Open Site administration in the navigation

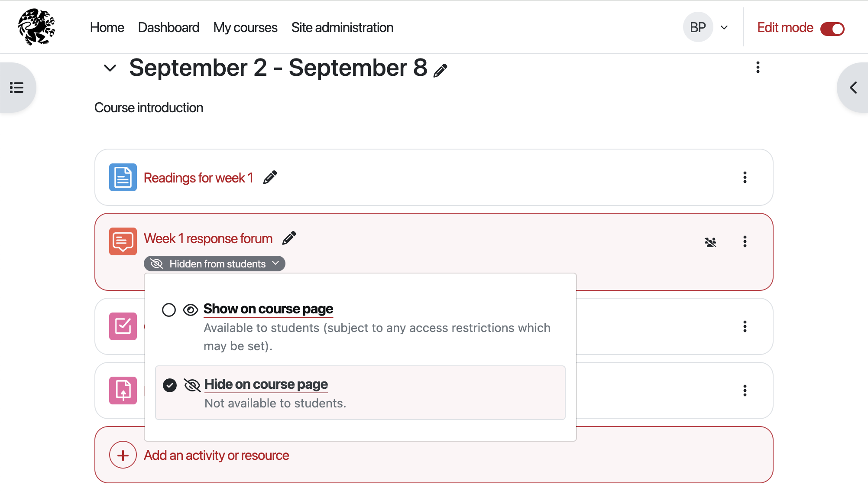[342, 27]
